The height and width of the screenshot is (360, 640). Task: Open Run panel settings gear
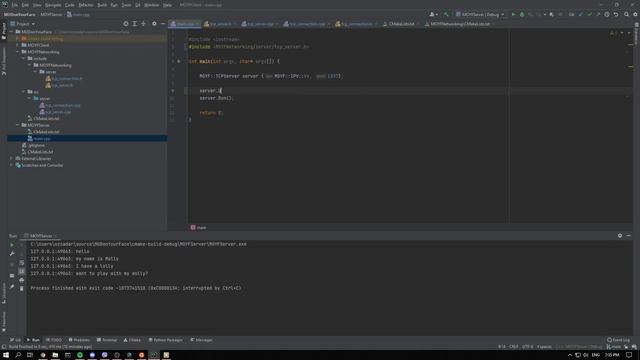point(620,236)
